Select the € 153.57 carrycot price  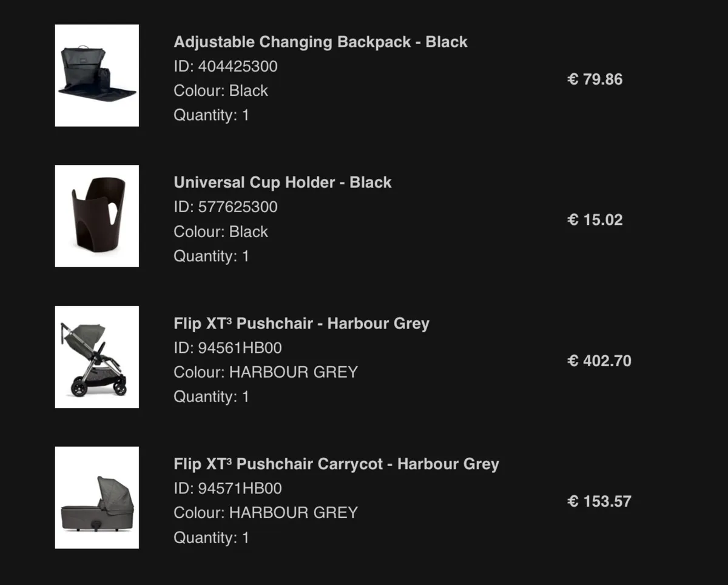[599, 502]
